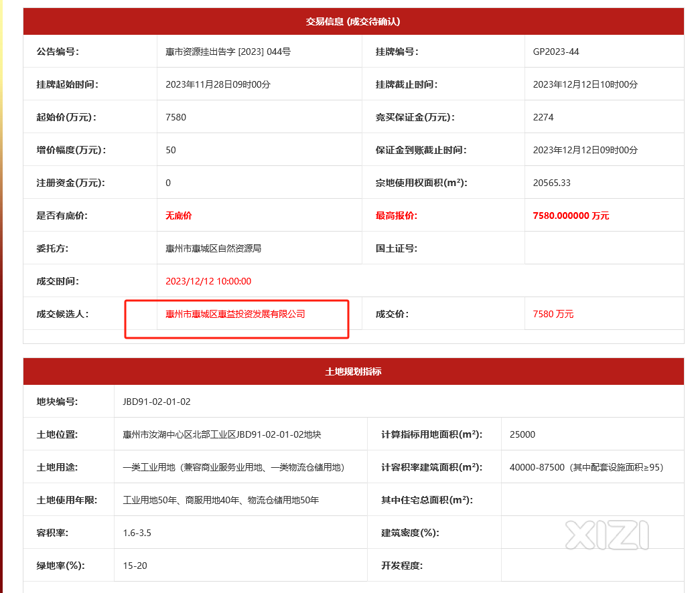This screenshot has height=593, width=700.
Task: Click the 交易信息 (成交待确认) header
Action: 353,21
